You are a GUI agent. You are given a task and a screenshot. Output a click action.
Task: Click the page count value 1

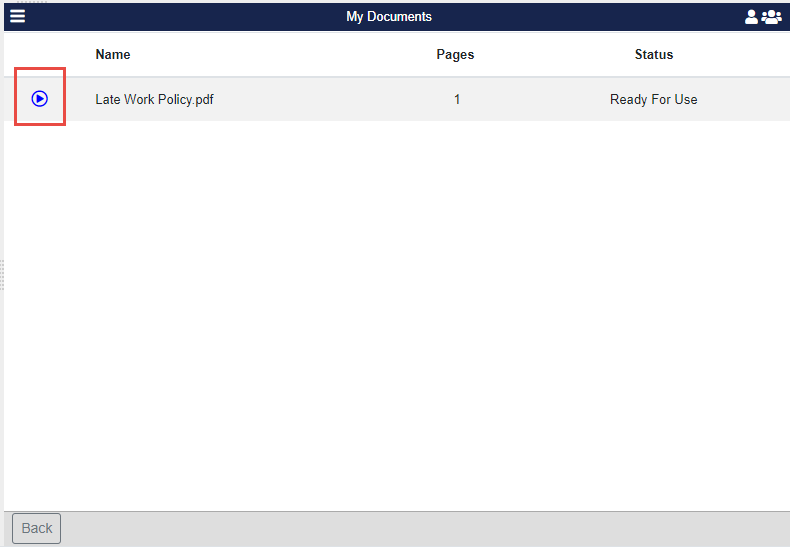pyautogui.click(x=457, y=100)
